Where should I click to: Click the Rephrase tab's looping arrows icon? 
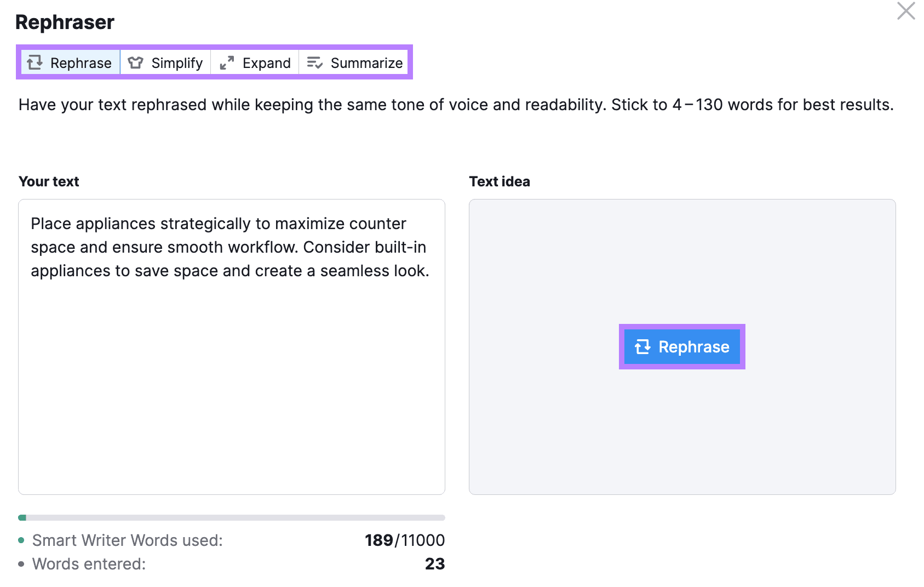pos(35,62)
